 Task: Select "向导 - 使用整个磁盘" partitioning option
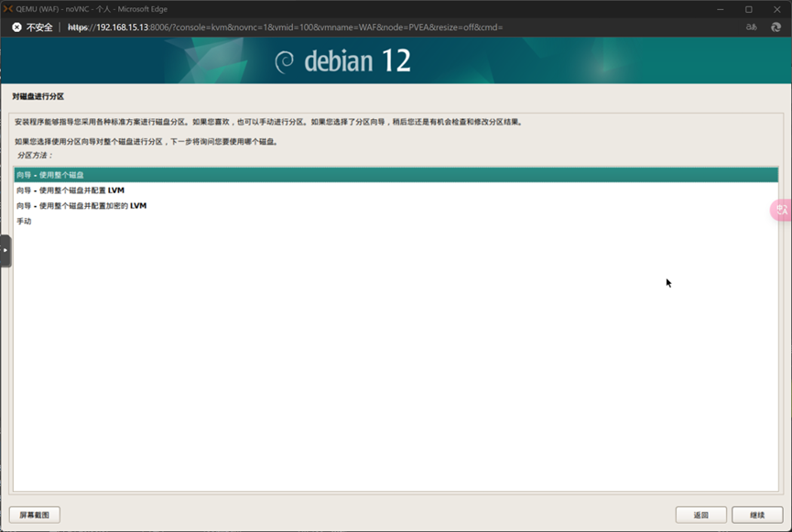tap(396, 175)
